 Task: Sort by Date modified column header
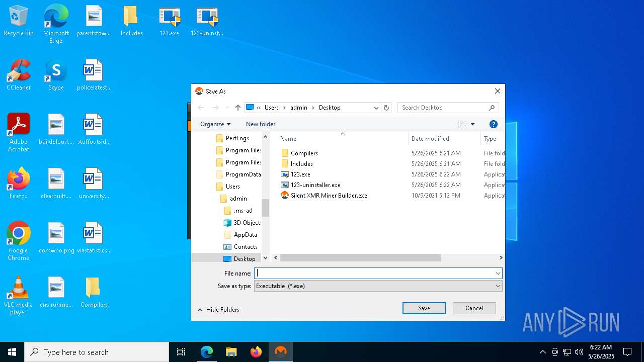tap(444, 139)
